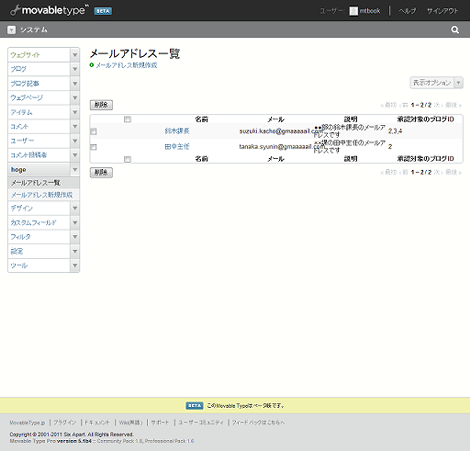The image size is (470, 451).
Task: Expand the 表示オプション dropdown arrow
Action: point(459,82)
